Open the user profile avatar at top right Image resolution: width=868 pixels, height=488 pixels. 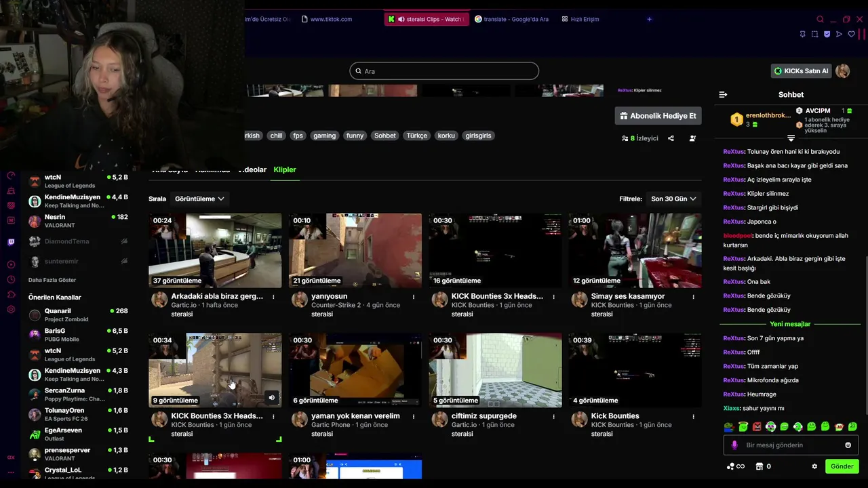843,71
